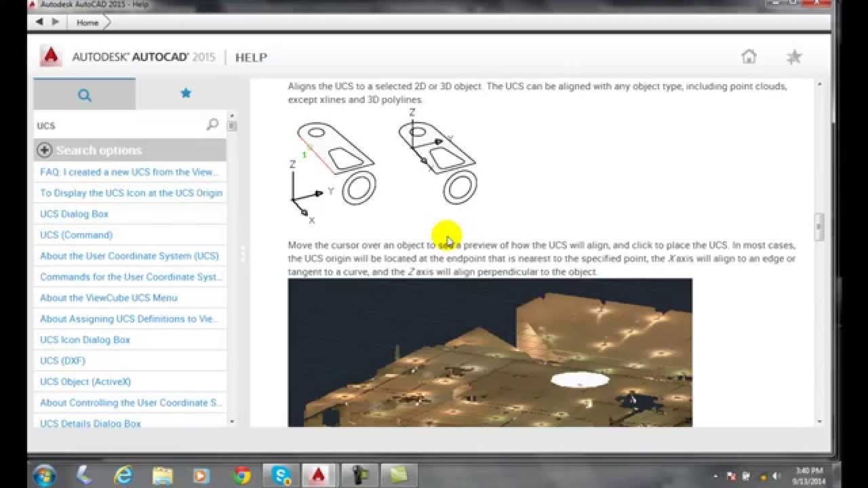Switch to the Favorites star tab
The image size is (868, 488).
(x=186, y=94)
